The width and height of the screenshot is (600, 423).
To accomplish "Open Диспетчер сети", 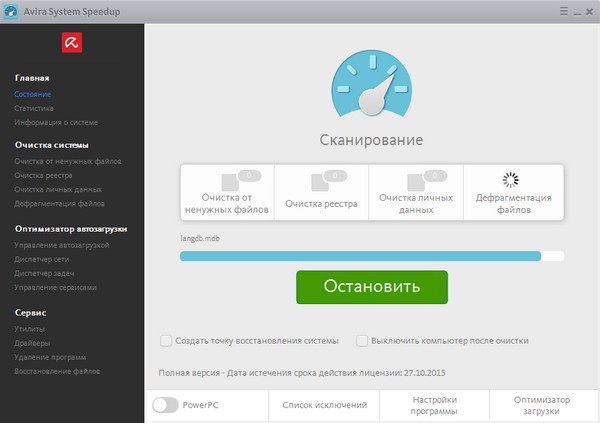I will 42,259.
